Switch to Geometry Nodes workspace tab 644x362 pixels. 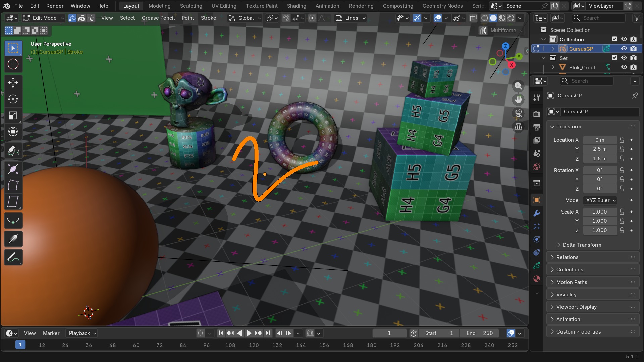click(442, 6)
